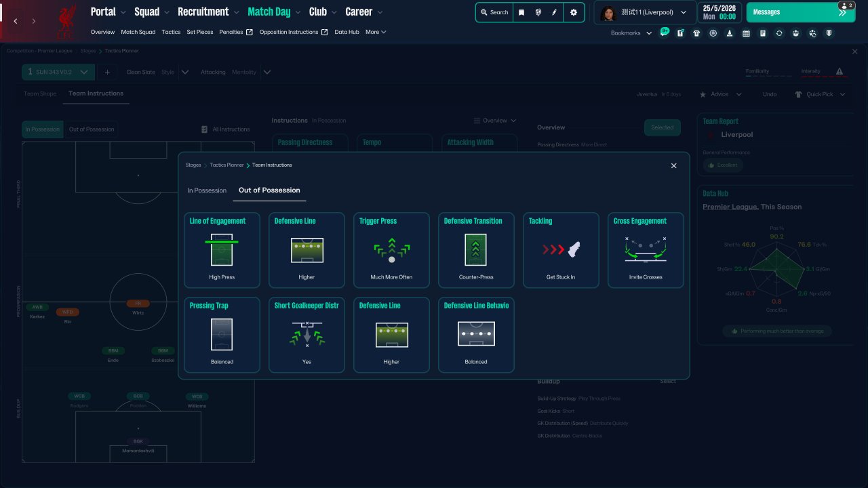Click the circular refresh arrows shortcut icon

point(779,33)
